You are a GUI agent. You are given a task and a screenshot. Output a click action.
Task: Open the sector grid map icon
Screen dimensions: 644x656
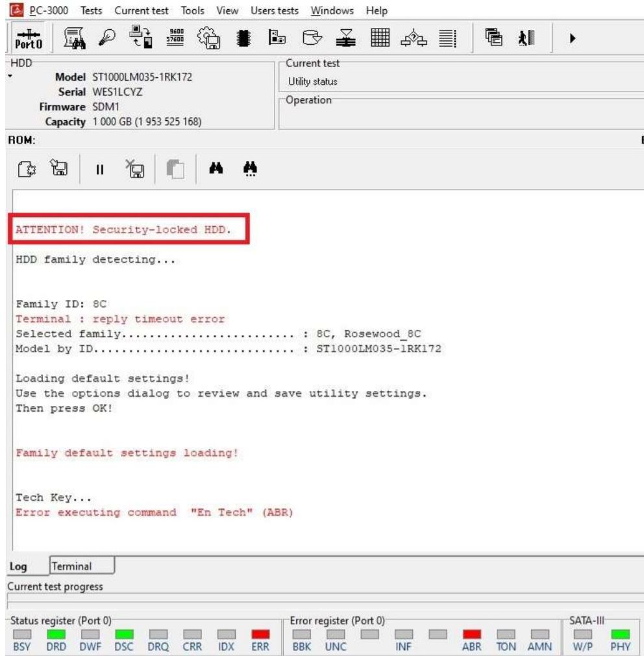(x=380, y=37)
